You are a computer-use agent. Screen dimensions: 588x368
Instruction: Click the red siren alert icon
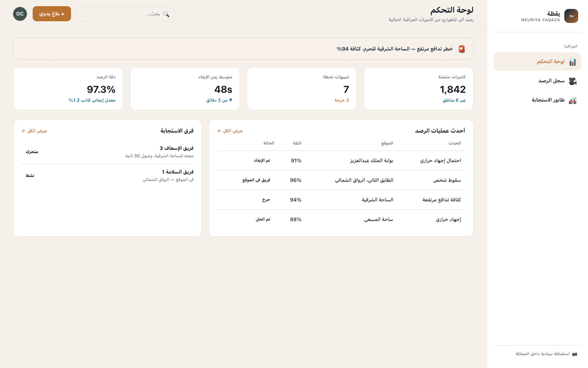coord(462,49)
